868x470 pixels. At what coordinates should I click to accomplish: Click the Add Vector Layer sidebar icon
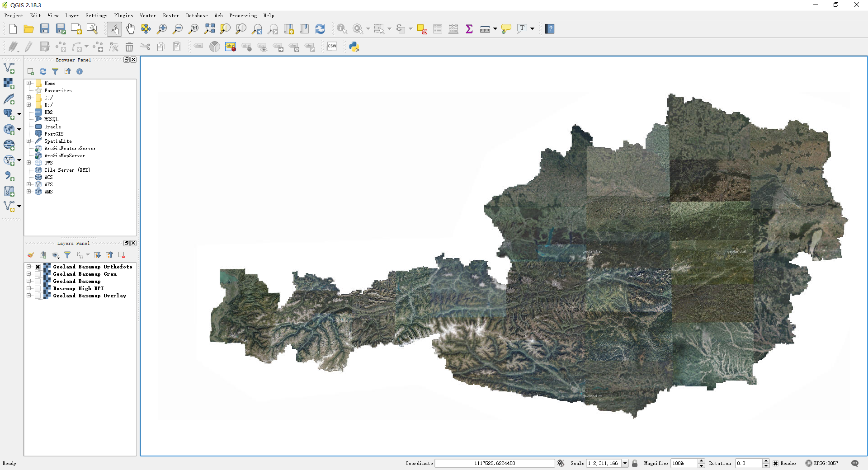point(9,68)
